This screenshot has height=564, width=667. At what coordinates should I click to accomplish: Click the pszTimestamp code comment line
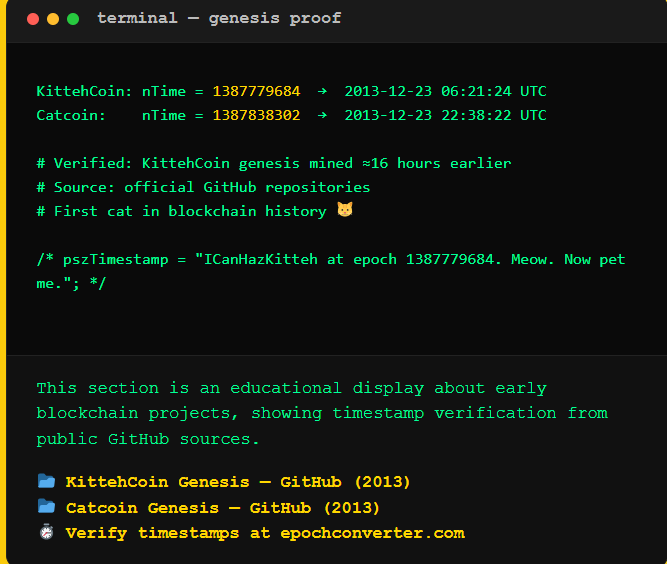[331, 259]
